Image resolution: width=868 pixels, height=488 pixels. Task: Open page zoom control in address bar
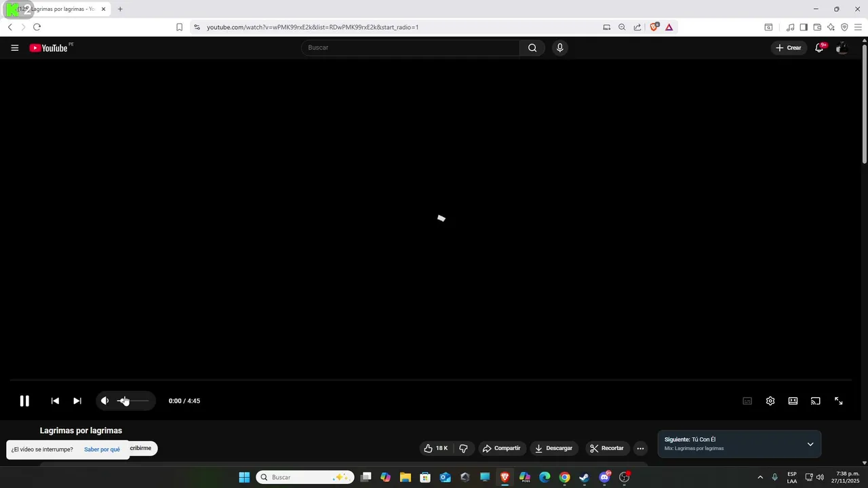click(x=622, y=27)
